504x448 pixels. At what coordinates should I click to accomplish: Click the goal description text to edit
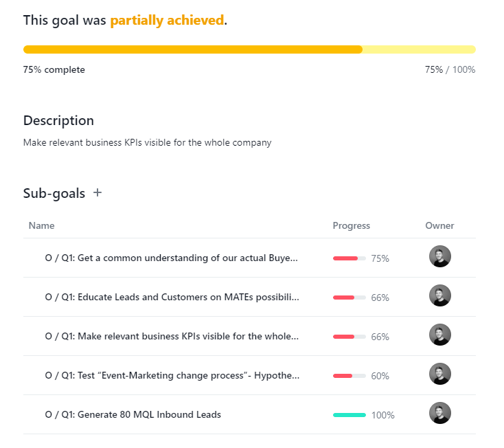click(x=147, y=143)
